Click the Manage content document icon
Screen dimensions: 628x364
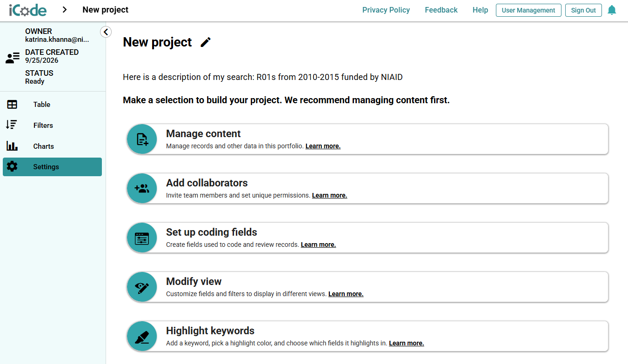[x=142, y=139]
